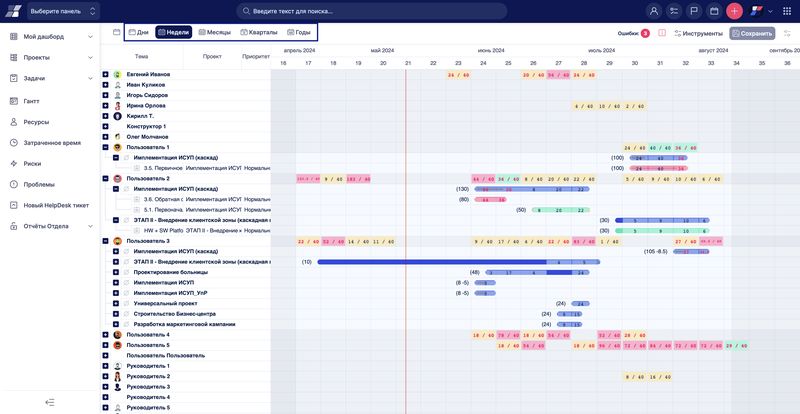Screen dimensions: 800x414
Task: Expand the Ирина Орлова row
Action: tap(105, 106)
